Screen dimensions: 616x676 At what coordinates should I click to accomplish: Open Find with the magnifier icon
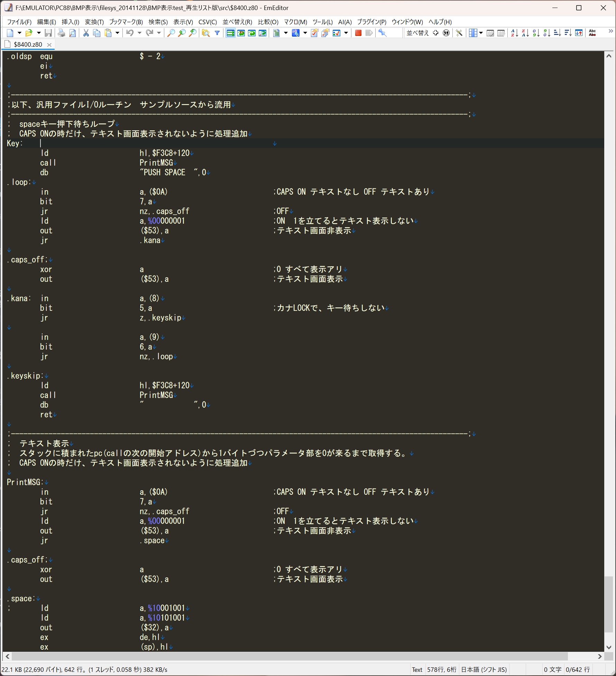[171, 33]
